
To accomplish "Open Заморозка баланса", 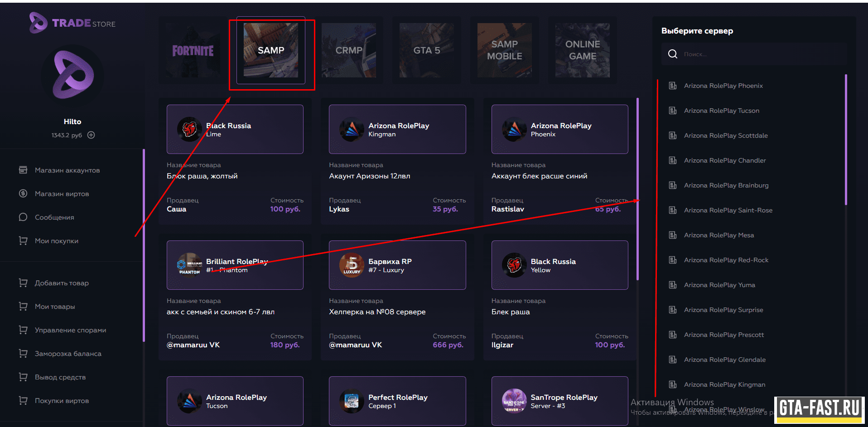I will [68, 354].
